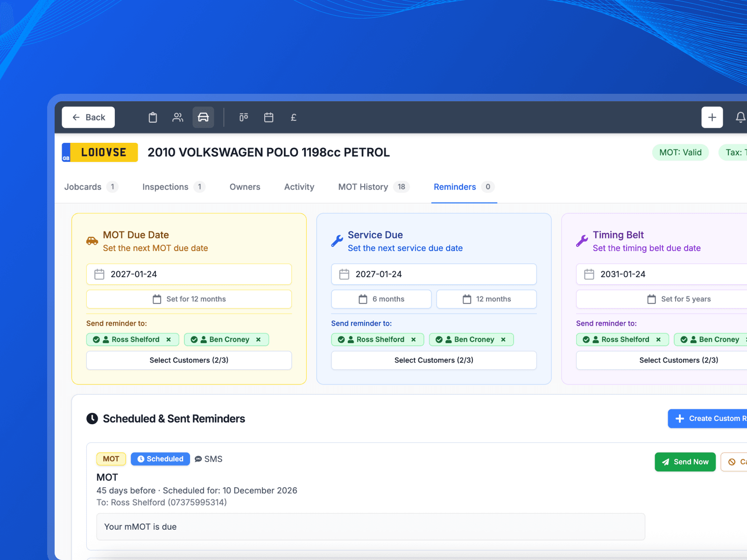Viewport: 747px width, 560px height.
Task: Open the dashboard gauge icon in toolbar
Action: point(243,117)
